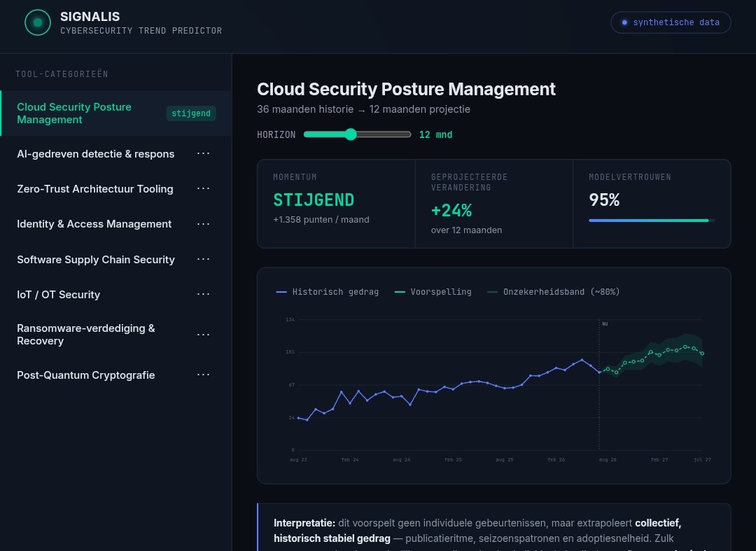This screenshot has height=551, width=756.
Task: Click the NU marker on the chart
Action: click(x=605, y=324)
